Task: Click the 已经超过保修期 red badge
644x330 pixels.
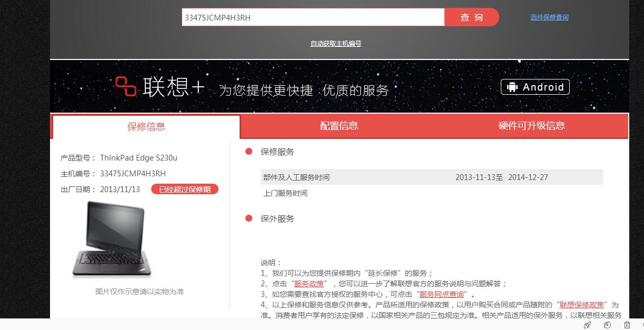Action: coord(185,189)
